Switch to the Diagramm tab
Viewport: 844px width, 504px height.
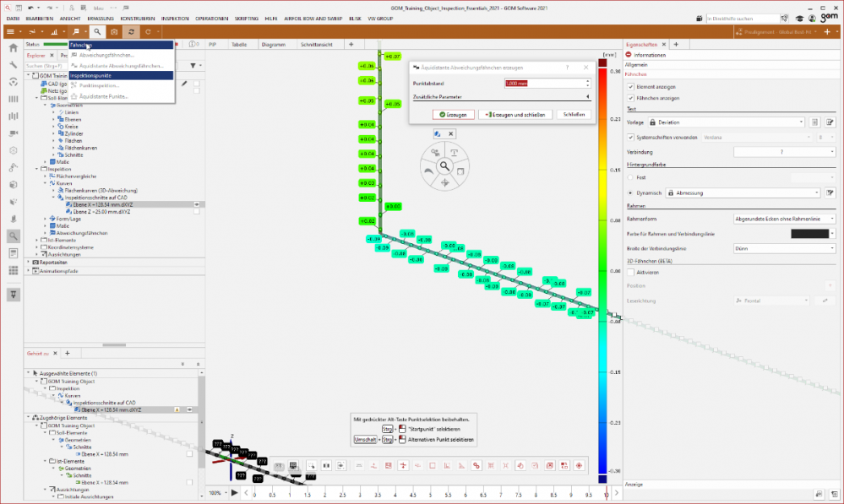pos(274,45)
